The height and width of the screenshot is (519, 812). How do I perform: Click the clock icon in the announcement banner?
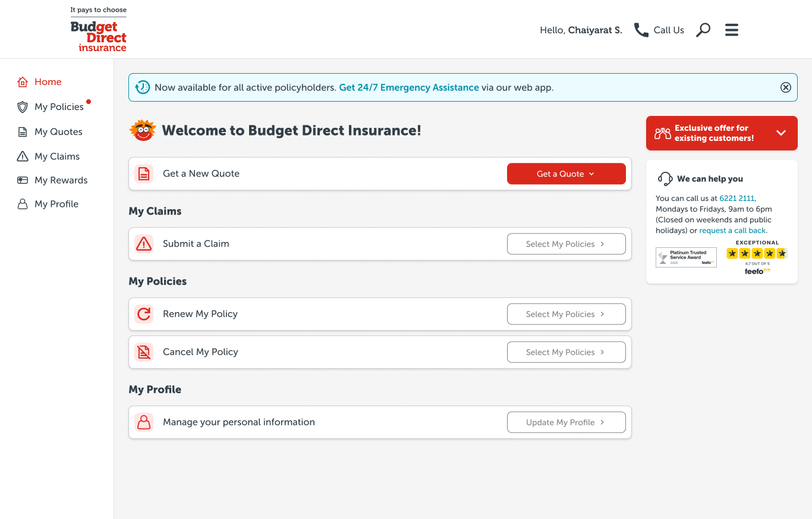point(143,87)
